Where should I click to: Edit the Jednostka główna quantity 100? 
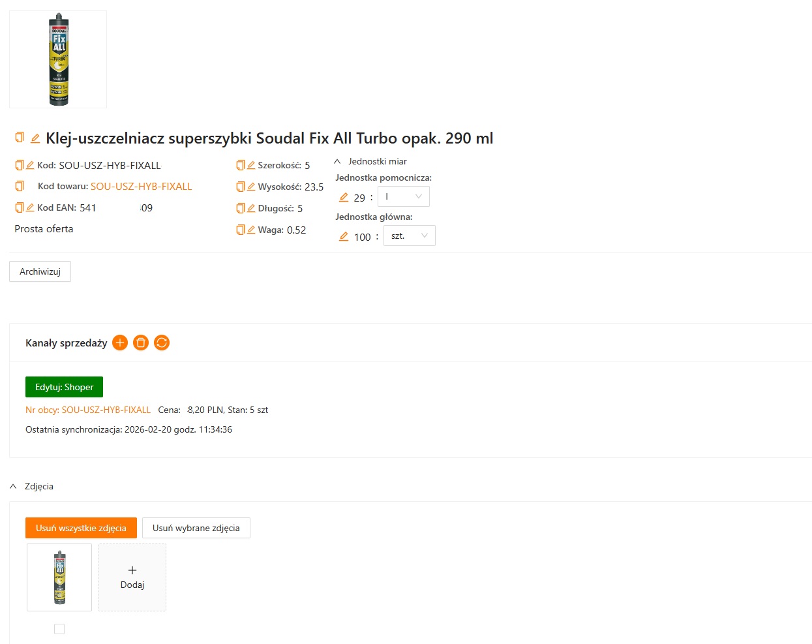pyautogui.click(x=344, y=237)
